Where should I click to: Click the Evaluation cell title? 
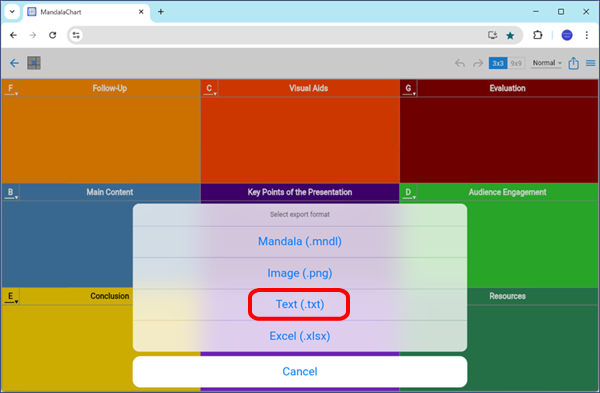(507, 88)
